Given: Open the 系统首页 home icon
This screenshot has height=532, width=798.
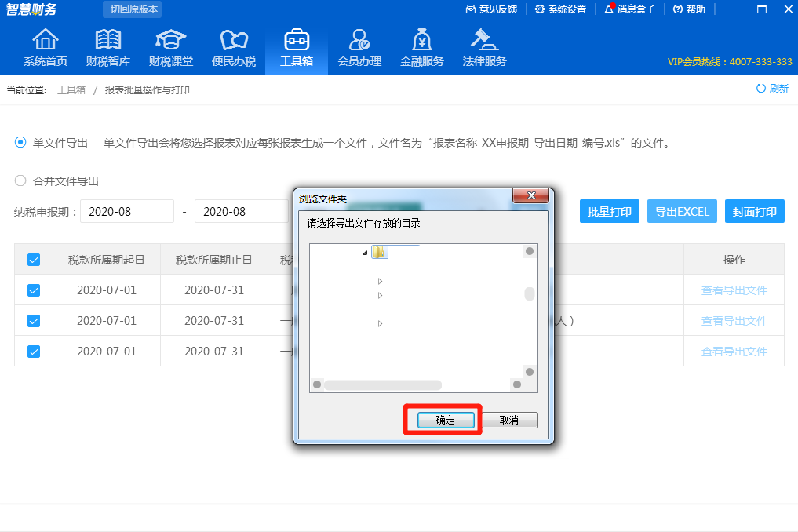Looking at the screenshot, I should tap(45, 46).
